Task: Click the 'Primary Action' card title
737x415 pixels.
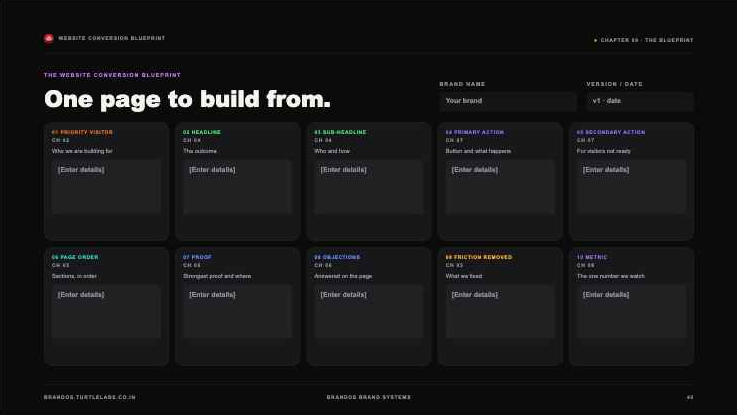Action: pyautogui.click(x=475, y=133)
